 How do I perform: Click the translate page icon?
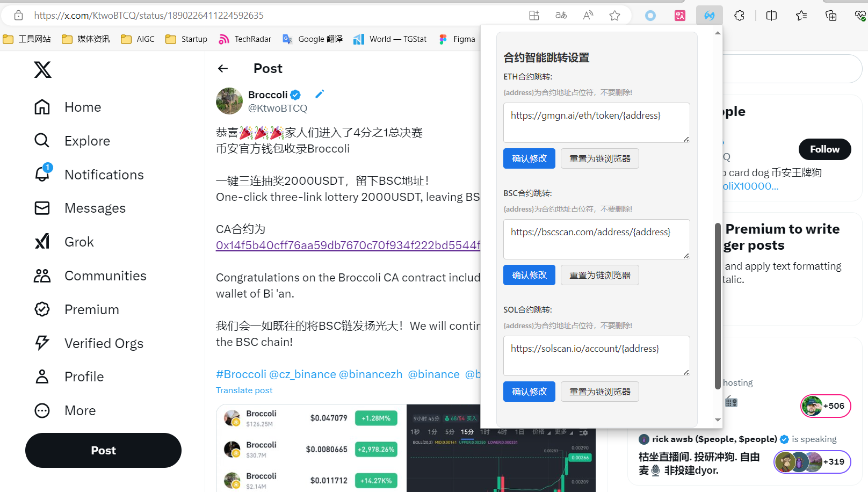[561, 16]
